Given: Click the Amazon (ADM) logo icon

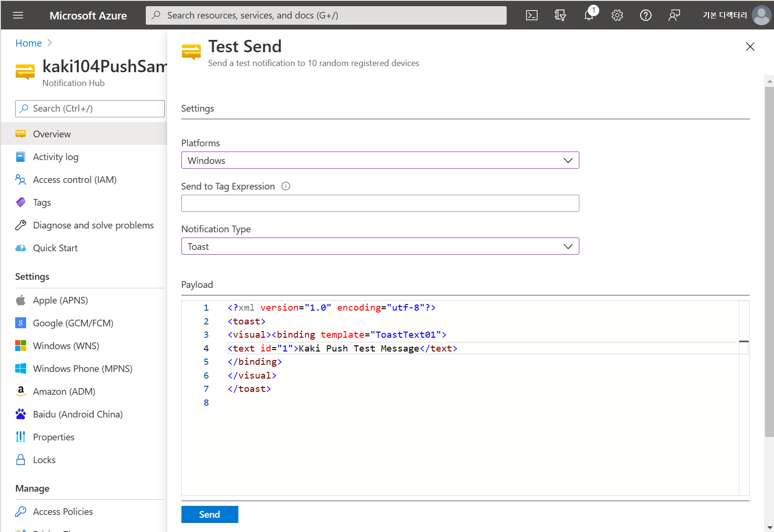Looking at the screenshot, I should click(20, 391).
